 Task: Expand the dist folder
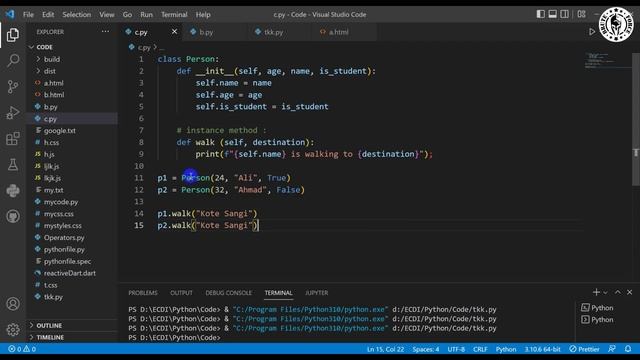[73, 71]
